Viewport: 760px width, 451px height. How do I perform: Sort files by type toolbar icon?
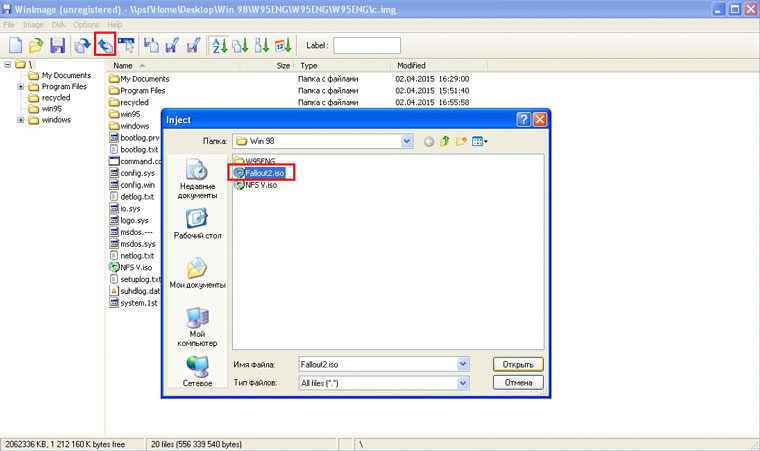pos(241,46)
